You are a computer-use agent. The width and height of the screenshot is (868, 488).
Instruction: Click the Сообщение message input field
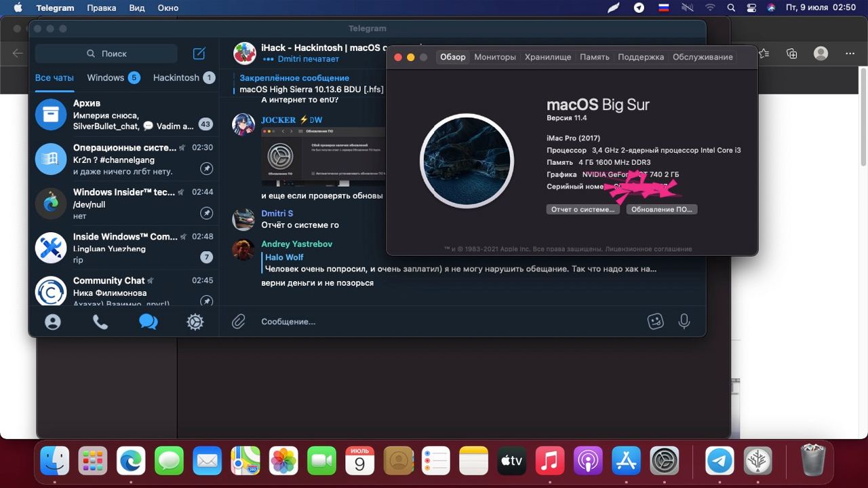(448, 322)
